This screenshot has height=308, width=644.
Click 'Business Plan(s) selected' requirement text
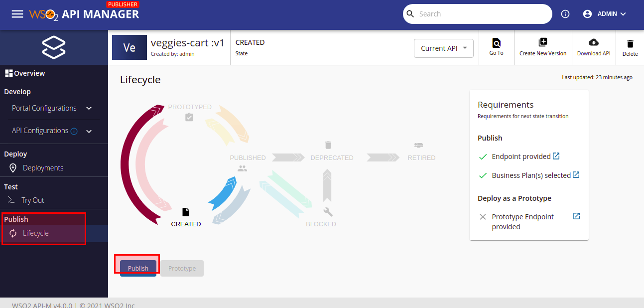[531, 175]
